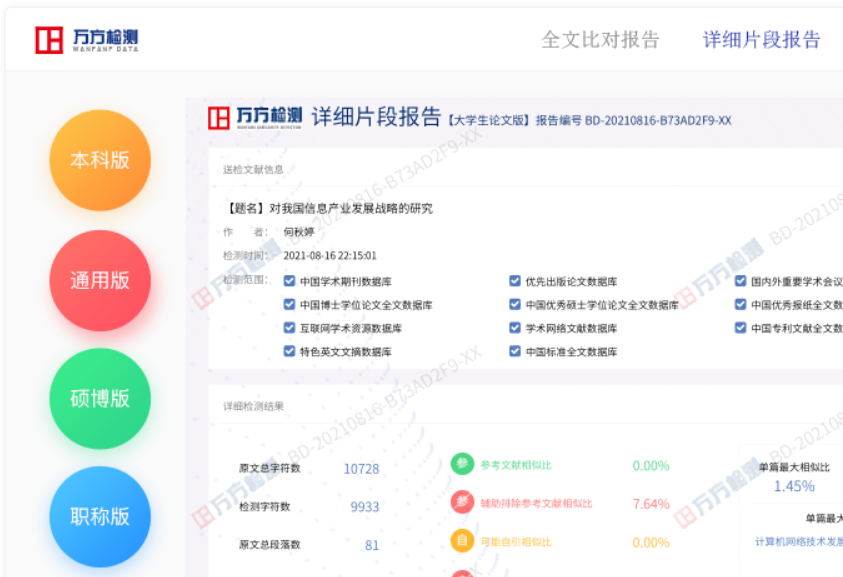Image resolution: width=843 pixels, height=577 pixels.
Task: Toggle the 中国标准全文数据库 checkbox
Action: click(x=515, y=351)
